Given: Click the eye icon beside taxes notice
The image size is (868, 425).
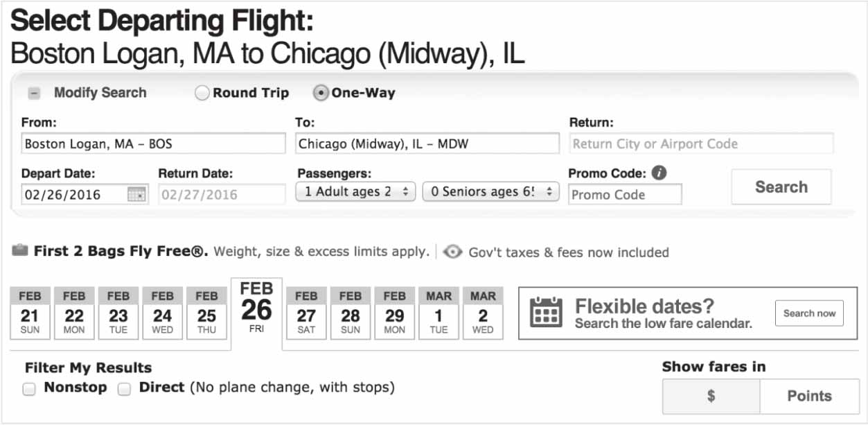Looking at the screenshot, I should click(x=452, y=252).
